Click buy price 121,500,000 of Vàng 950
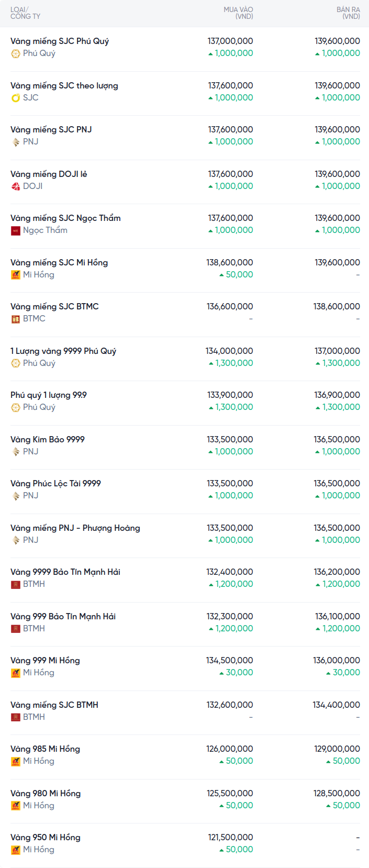Screen dimensions: 369x868 230,838
